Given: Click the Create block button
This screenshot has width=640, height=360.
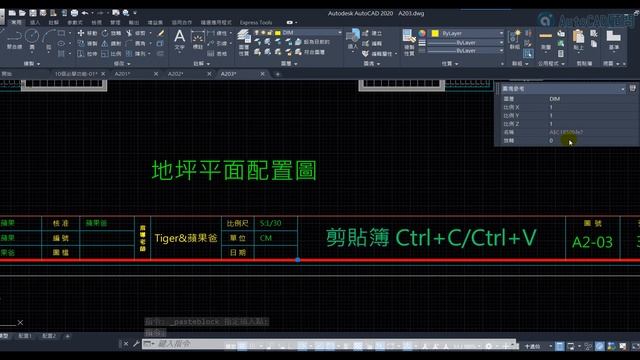Looking at the screenshot, I should tap(372, 33).
